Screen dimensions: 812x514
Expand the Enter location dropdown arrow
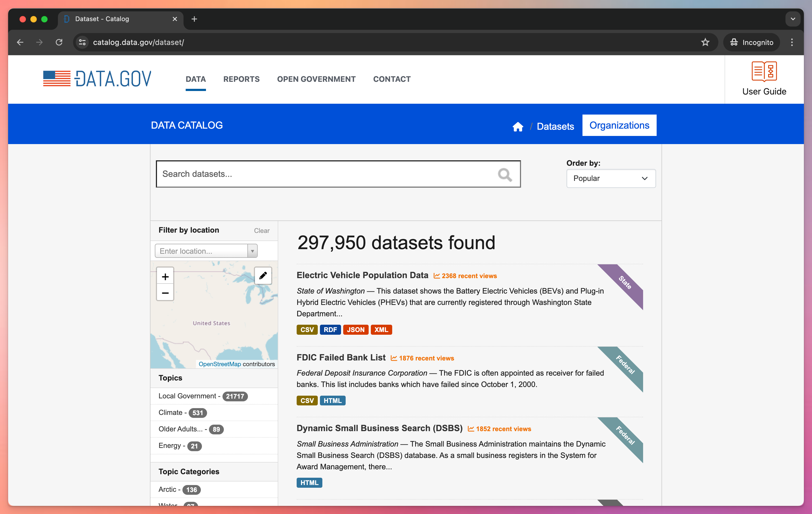pos(252,251)
